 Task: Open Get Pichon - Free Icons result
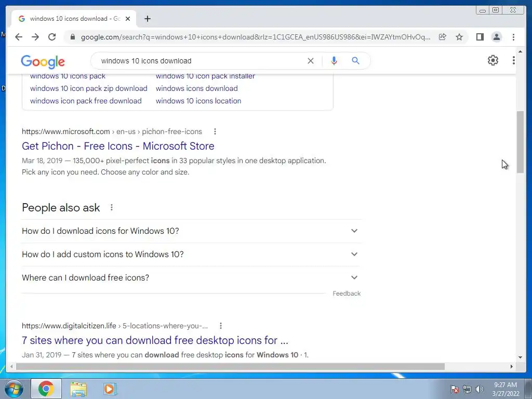[118, 146]
